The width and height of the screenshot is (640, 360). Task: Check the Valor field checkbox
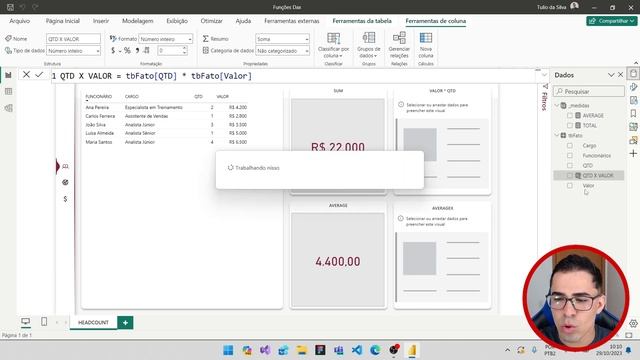570,185
